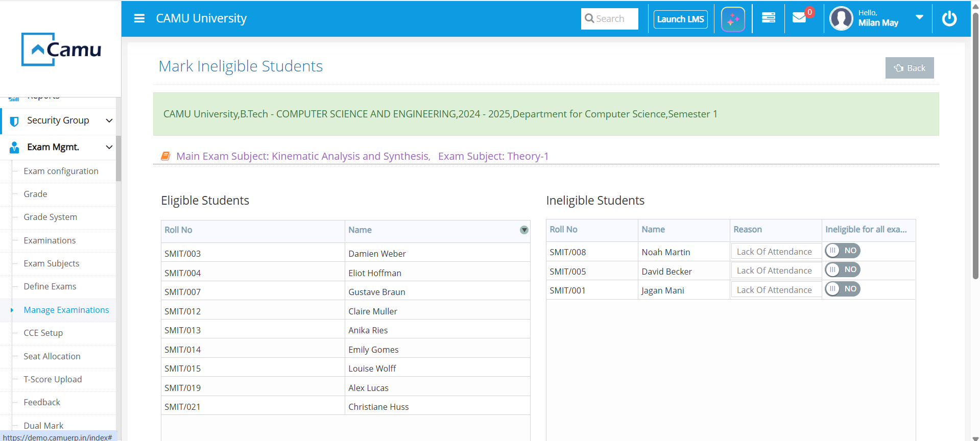
Task: Click the Search input field
Action: coord(610,19)
